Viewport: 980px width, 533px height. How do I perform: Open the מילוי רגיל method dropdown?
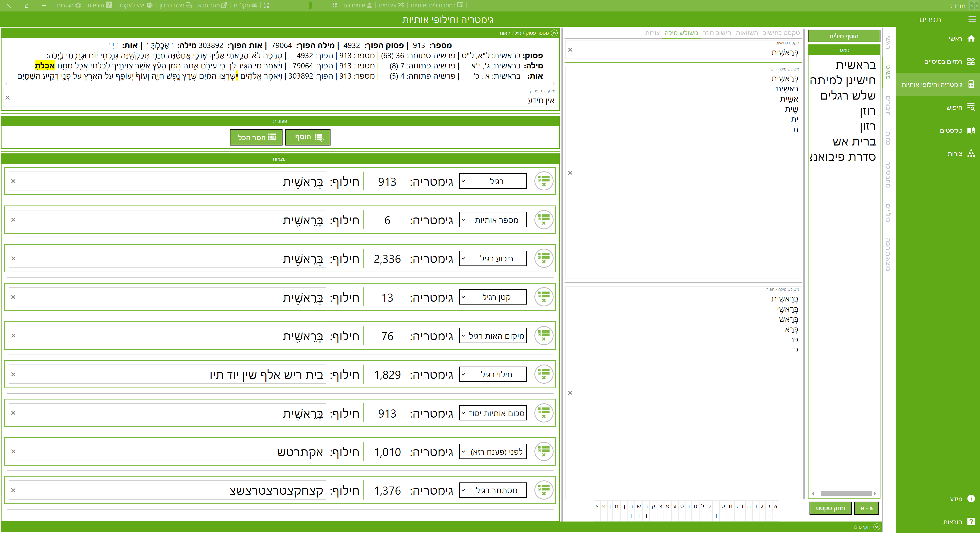493,374
